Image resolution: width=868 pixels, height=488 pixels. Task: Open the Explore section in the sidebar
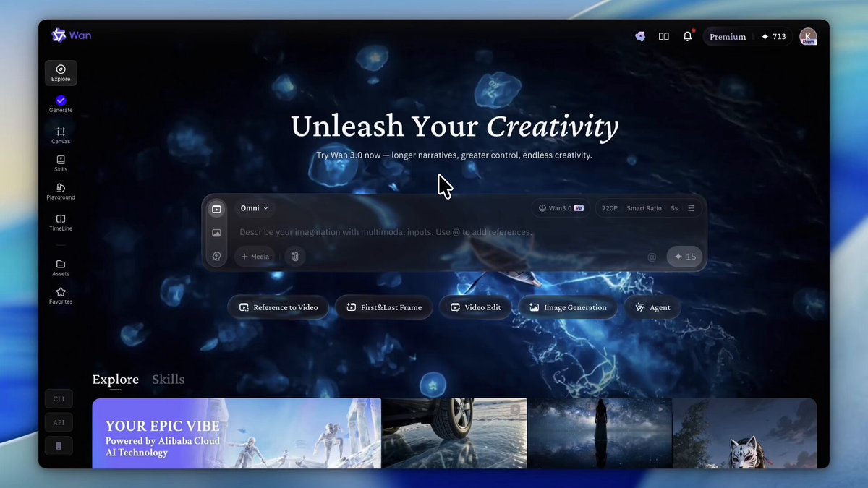coord(61,73)
